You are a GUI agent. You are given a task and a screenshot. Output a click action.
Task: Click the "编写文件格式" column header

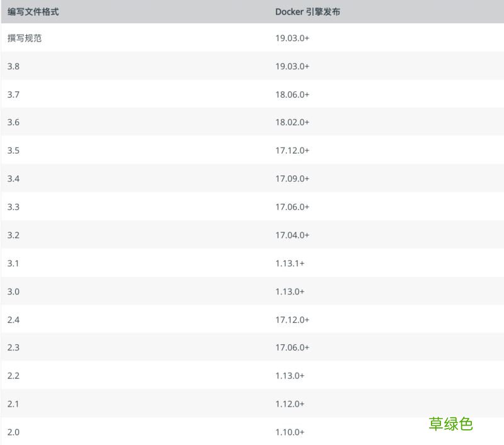point(33,12)
